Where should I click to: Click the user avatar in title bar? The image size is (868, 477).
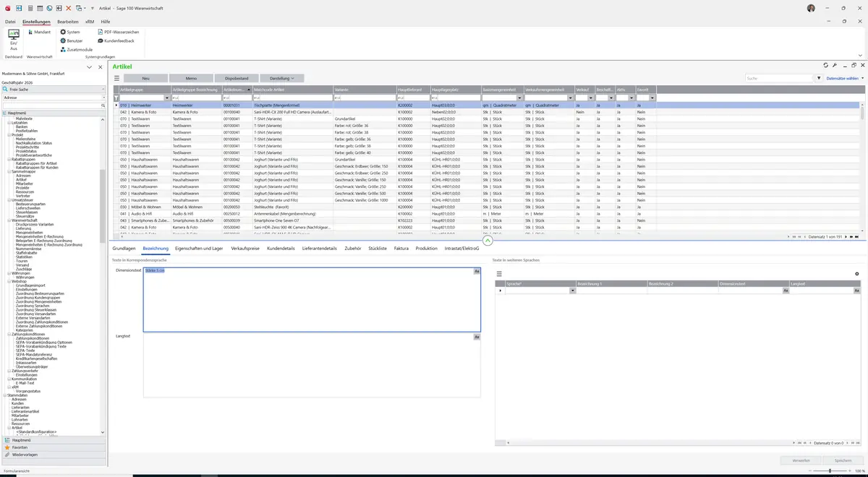811,8
